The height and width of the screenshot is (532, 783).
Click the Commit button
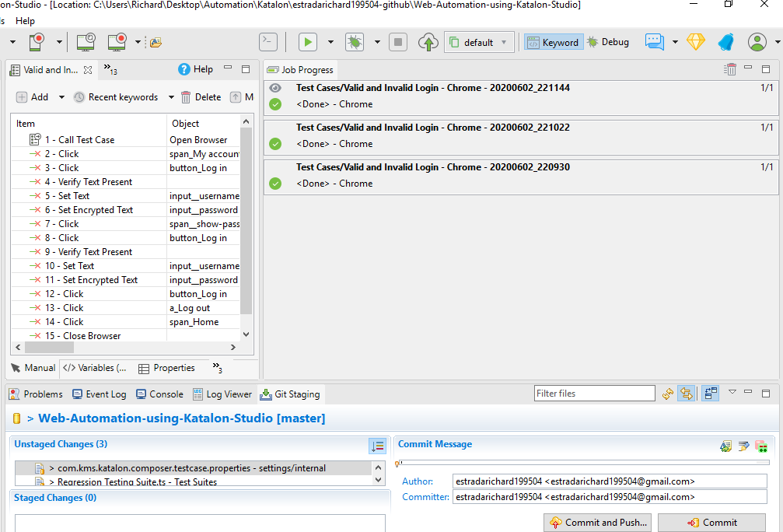(711, 523)
